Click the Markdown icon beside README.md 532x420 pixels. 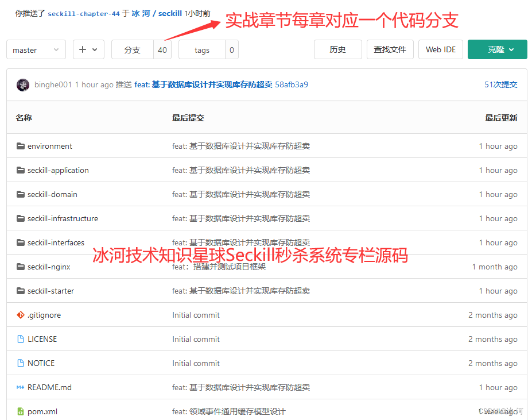21,387
